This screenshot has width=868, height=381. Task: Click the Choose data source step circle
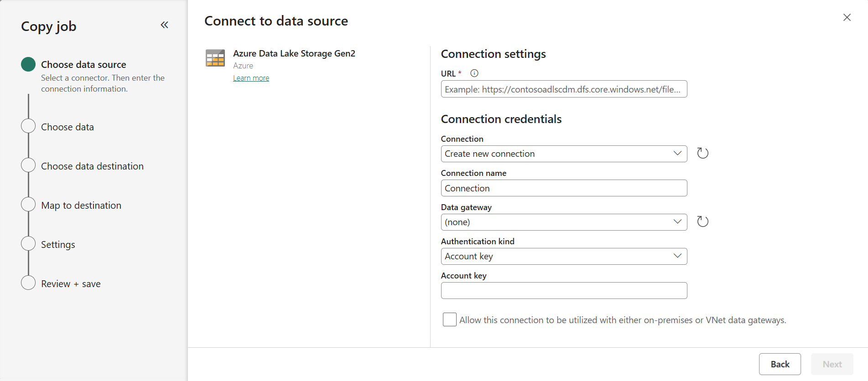[x=28, y=64]
